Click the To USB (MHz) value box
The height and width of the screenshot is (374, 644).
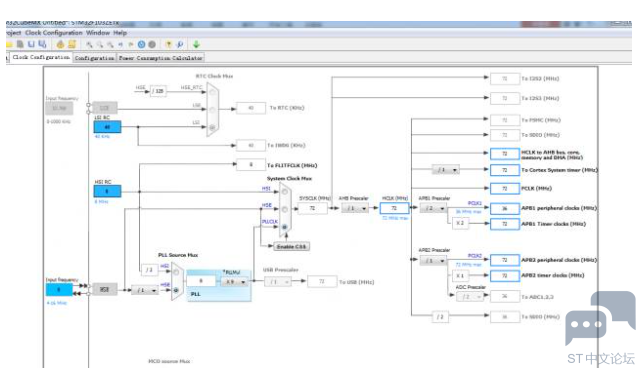(x=322, y=281)
